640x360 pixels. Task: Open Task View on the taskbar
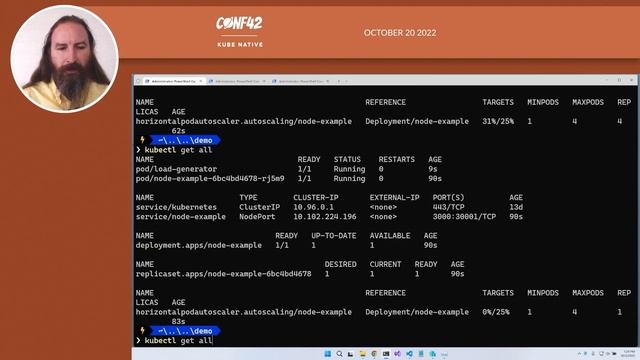click(351, 354)
